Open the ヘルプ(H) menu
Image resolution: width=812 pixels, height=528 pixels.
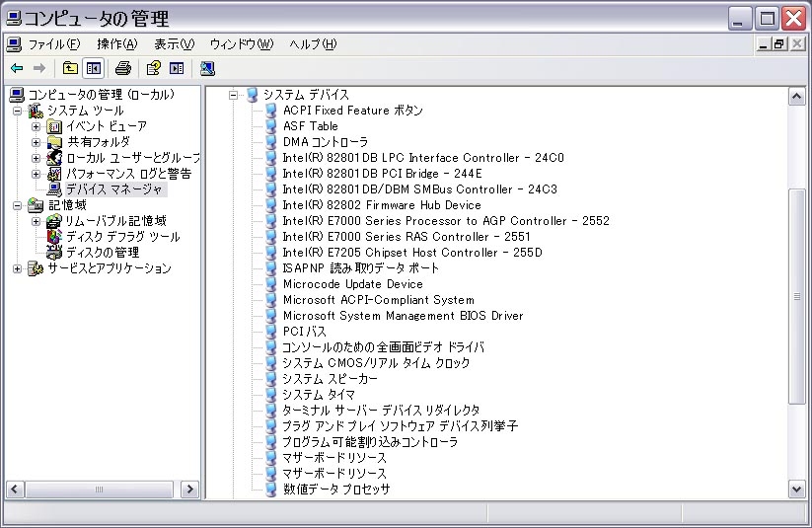313,44
